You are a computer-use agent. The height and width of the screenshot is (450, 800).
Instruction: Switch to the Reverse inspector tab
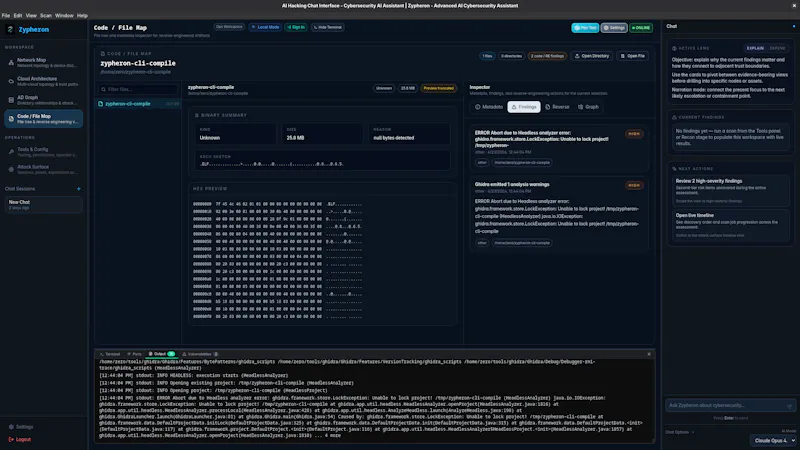[557, 107]
